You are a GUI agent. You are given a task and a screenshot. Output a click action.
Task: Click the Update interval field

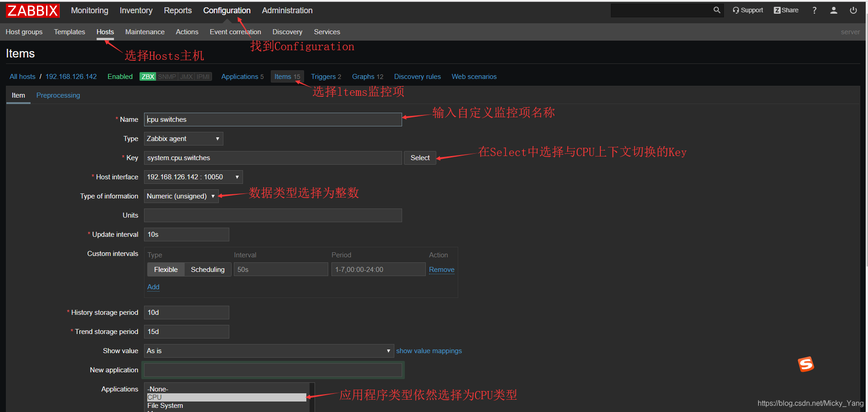tap(186, 235)
